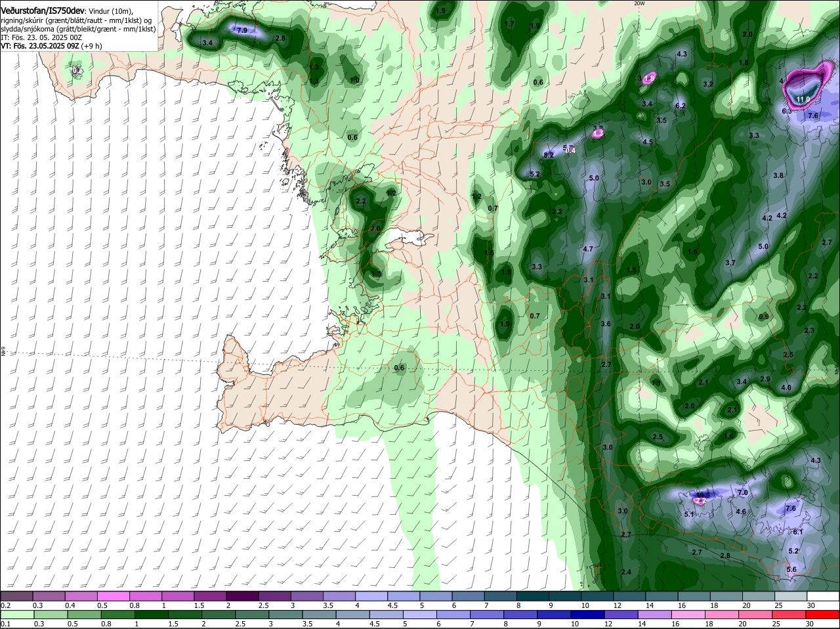Click the 4.7 precipitation value on the map
Screen dimensions: 840x629
click(588, 249)
